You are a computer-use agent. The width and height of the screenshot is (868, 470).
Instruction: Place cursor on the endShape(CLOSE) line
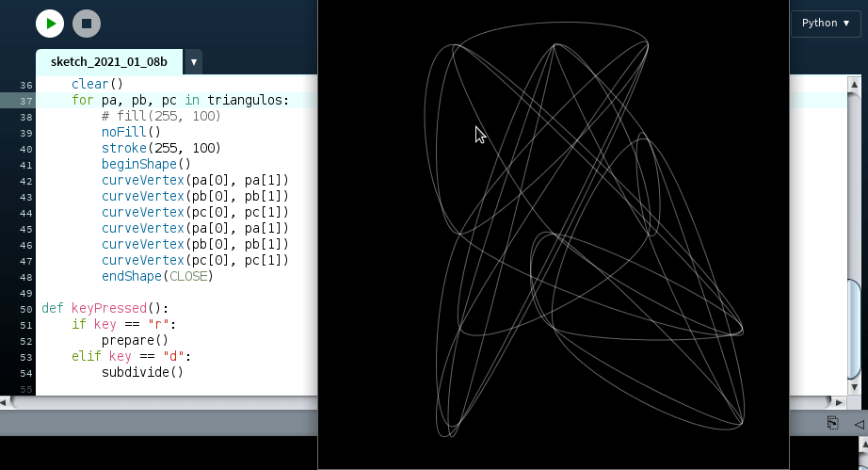pyautogui.click(x=157, y=277)
